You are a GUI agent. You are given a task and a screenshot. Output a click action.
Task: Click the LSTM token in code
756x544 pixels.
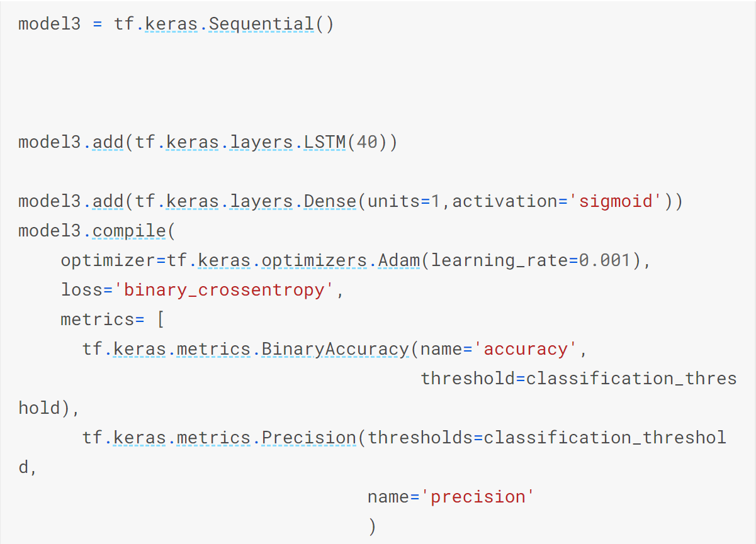325,142
